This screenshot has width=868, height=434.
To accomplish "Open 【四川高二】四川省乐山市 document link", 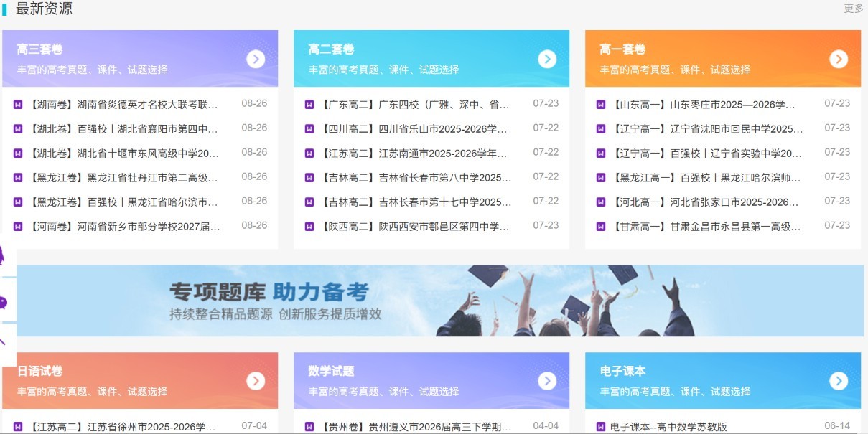I will (415, 129).
